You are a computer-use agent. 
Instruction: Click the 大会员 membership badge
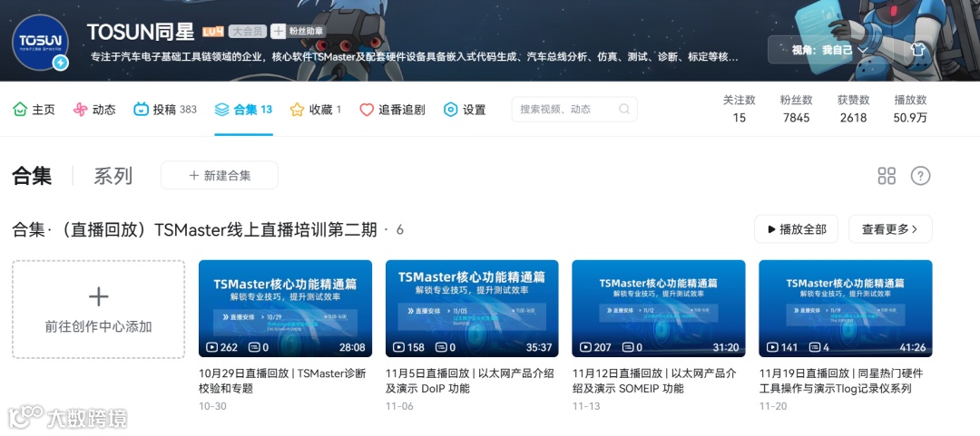[248, 31]
